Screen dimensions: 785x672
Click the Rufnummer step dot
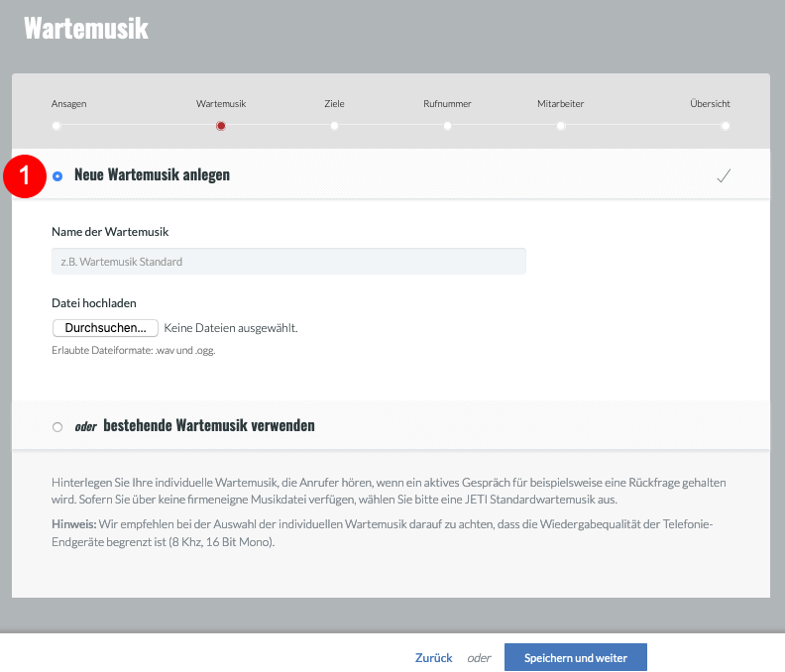pos(448,126)
